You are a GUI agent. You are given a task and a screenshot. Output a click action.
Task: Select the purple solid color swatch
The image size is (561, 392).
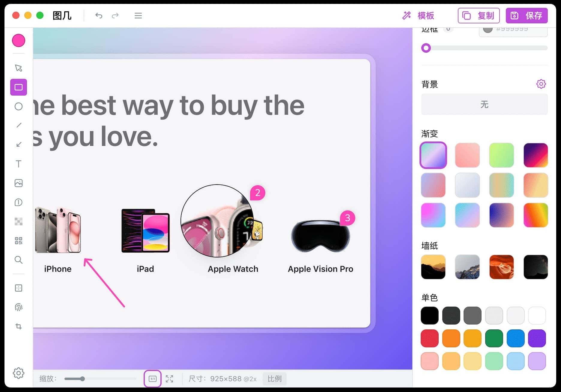pyautogui.click(x=537, y=338)
